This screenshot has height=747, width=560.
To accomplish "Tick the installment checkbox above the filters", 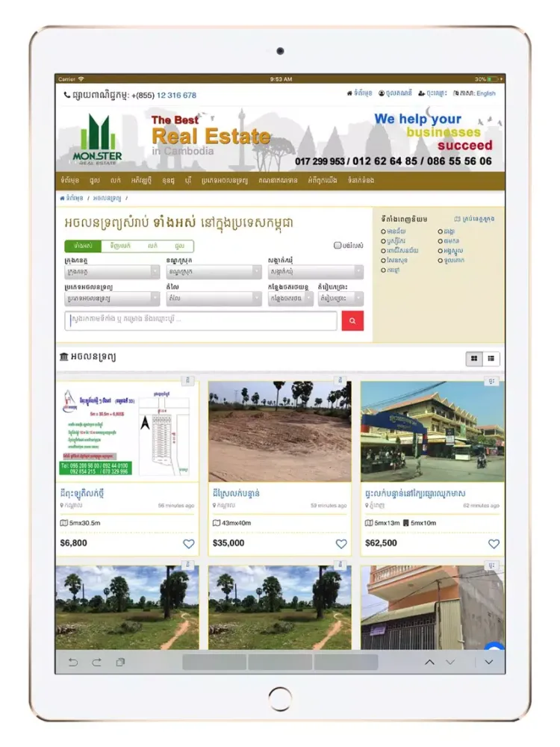I will pos(337,245).
